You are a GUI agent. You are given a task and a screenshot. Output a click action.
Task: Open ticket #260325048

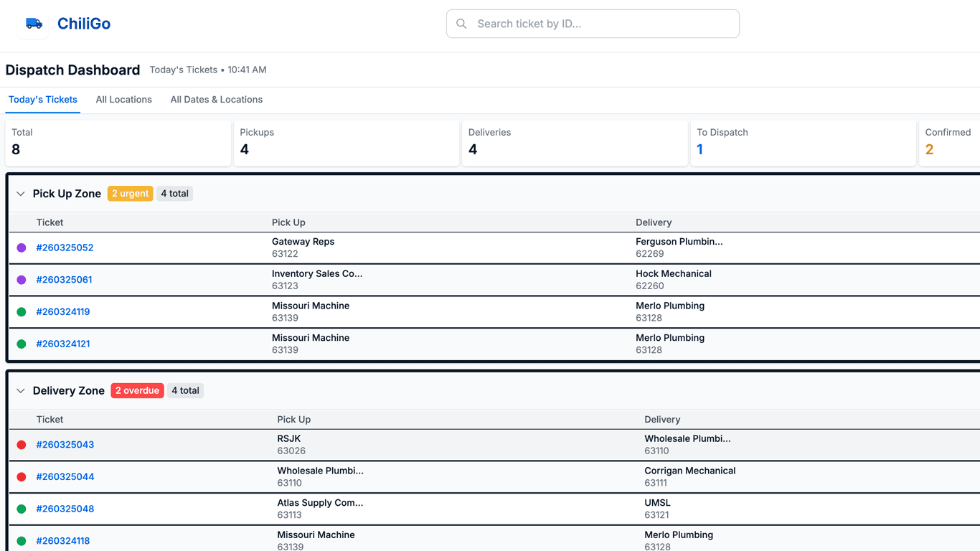(x=65, y=509)
